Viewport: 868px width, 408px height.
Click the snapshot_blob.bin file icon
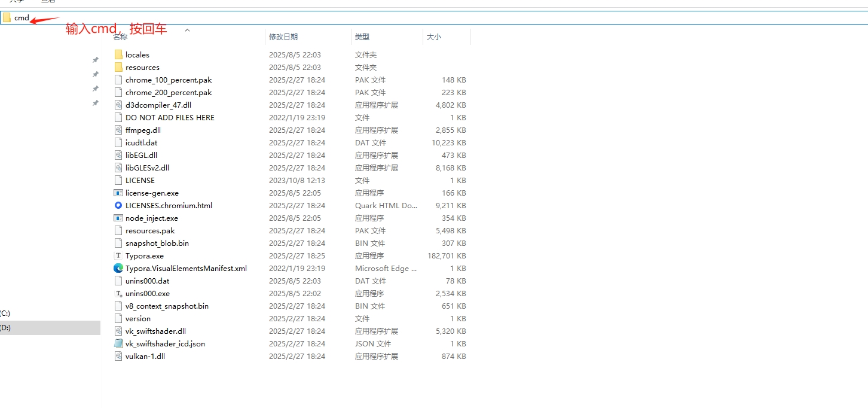(118, 243)
